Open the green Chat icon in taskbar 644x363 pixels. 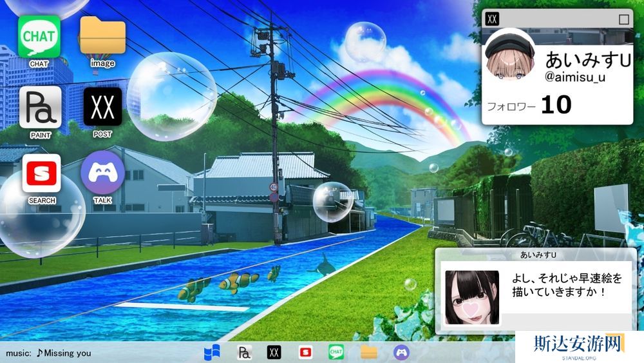tap(336, 352)
